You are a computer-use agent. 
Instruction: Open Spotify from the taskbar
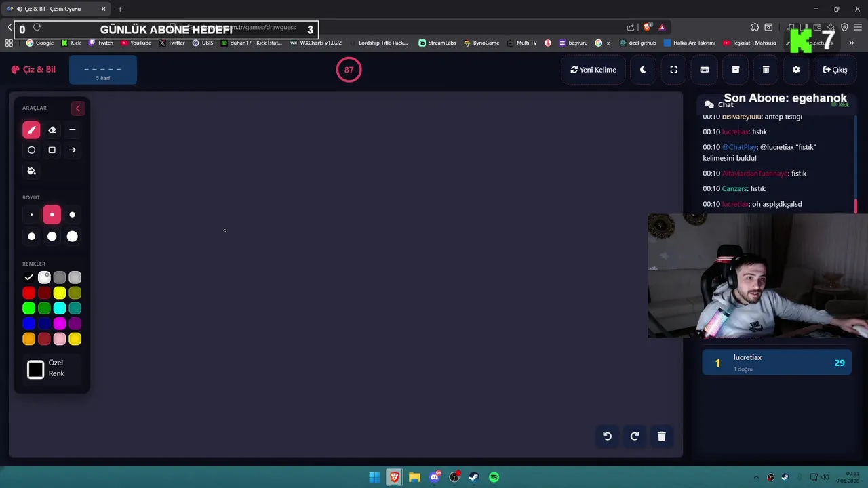coord(494,477)
